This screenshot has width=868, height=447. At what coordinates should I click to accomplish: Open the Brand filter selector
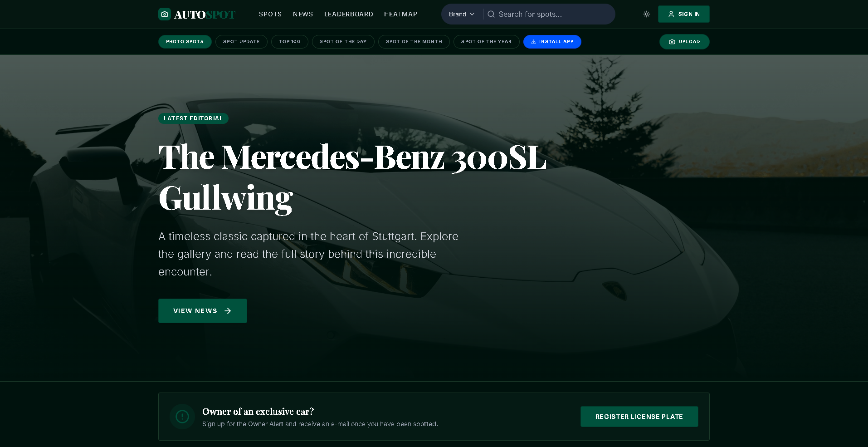coord(462,14)
